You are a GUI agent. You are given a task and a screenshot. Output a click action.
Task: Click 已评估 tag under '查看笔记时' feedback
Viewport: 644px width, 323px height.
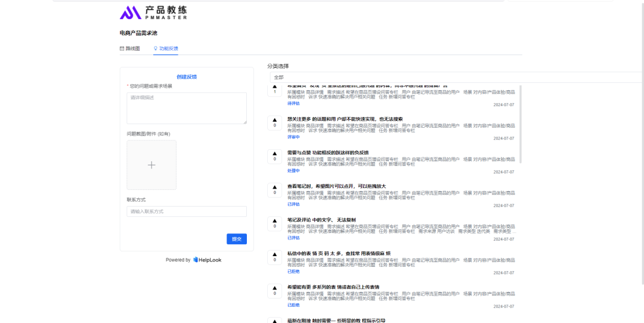[293, 205]
